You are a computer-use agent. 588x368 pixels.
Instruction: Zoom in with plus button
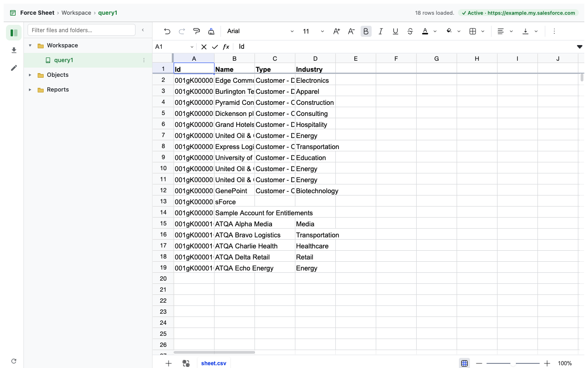coord(547,363)
